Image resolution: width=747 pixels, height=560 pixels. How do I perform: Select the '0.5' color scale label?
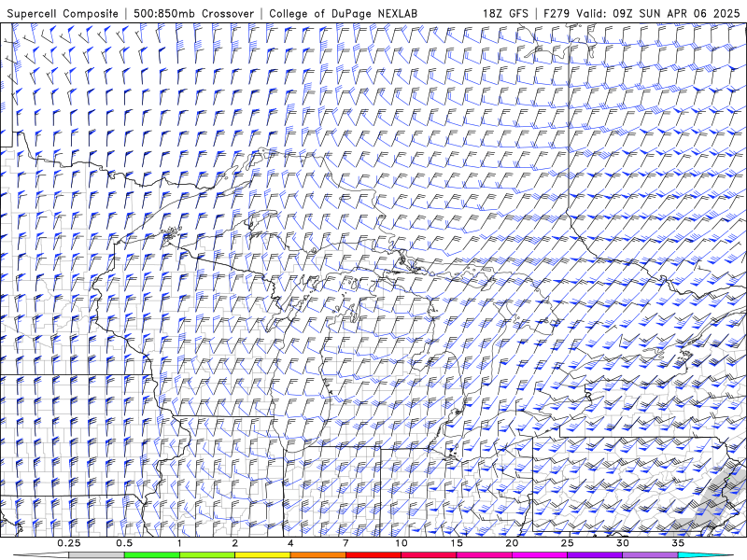(124, 543)
